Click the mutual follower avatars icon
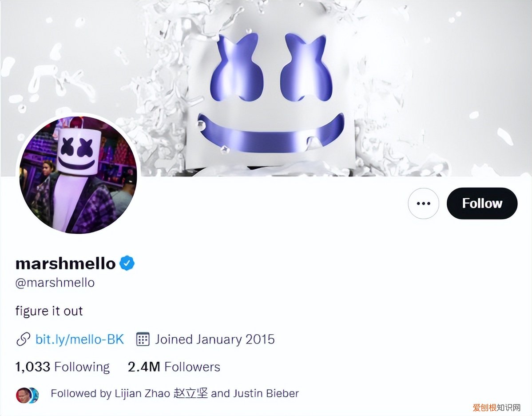 (28, 395)
